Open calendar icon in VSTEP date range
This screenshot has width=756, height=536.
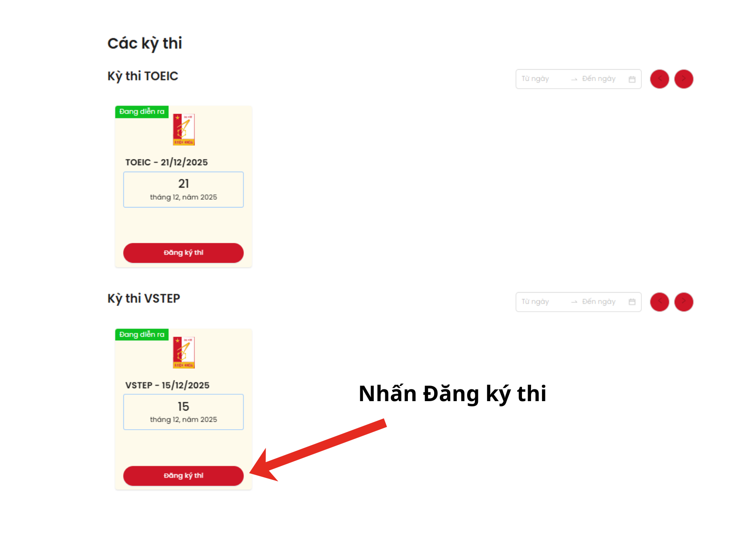click(632, 302)
